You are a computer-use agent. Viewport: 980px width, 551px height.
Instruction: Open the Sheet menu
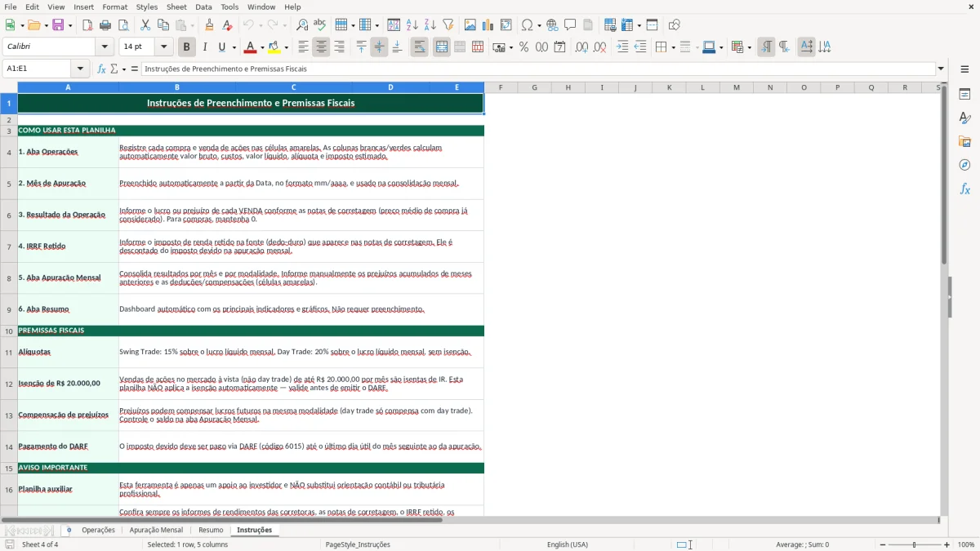176,7
